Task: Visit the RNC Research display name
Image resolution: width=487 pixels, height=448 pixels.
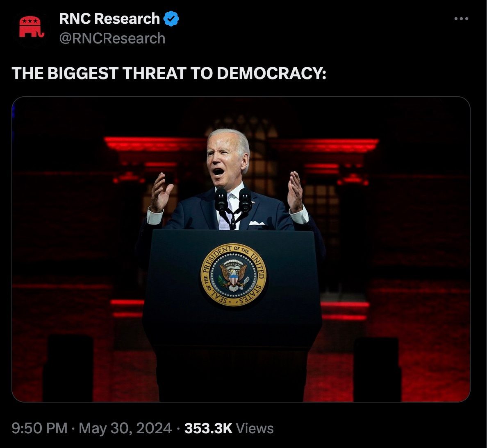Action: (109, 18)
